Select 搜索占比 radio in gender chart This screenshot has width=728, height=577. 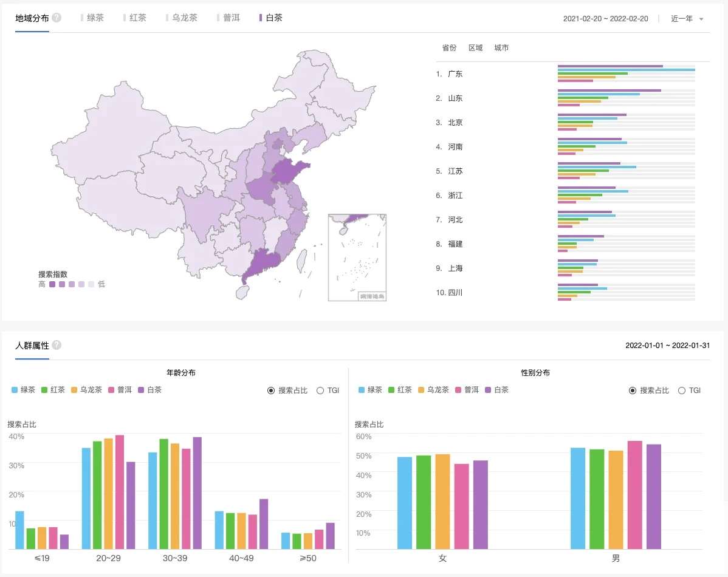coord(649,391)
